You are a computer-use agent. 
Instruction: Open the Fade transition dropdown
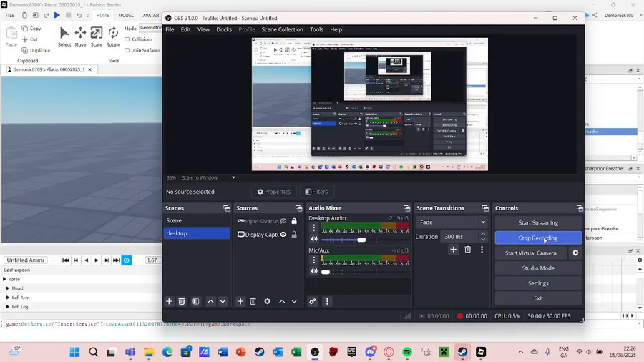coord(452,222)
